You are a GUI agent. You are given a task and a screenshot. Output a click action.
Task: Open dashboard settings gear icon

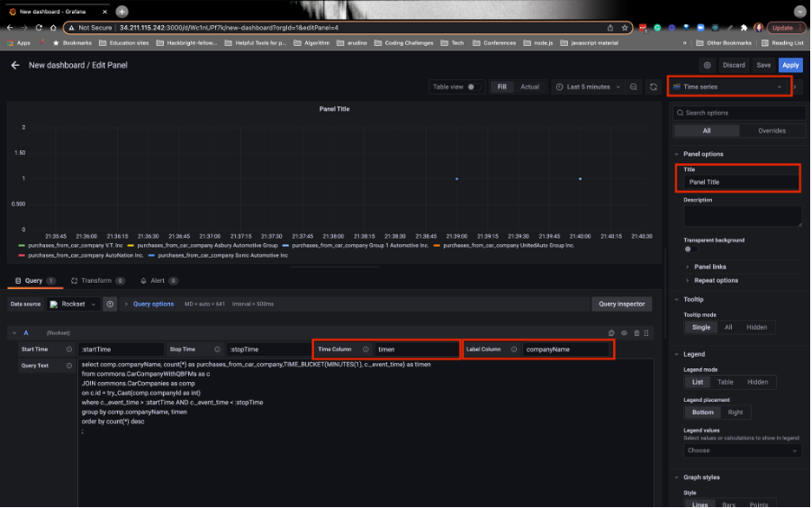point(707,66)
